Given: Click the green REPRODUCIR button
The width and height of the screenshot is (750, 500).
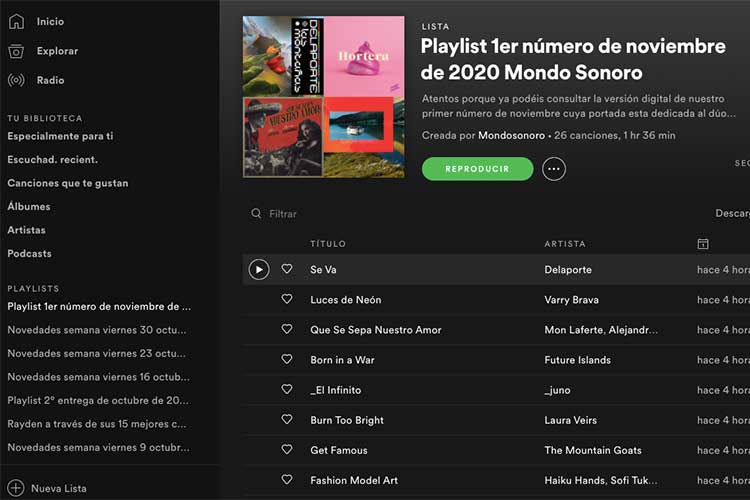Looking at the screenshot, I should click(477, 169).
